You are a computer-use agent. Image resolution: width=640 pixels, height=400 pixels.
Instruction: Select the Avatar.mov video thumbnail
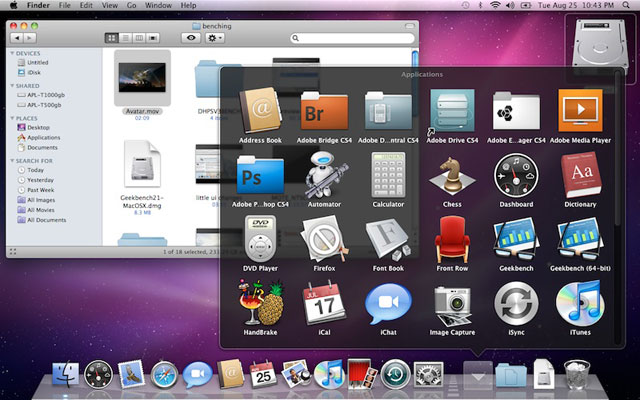pos(141,74)
